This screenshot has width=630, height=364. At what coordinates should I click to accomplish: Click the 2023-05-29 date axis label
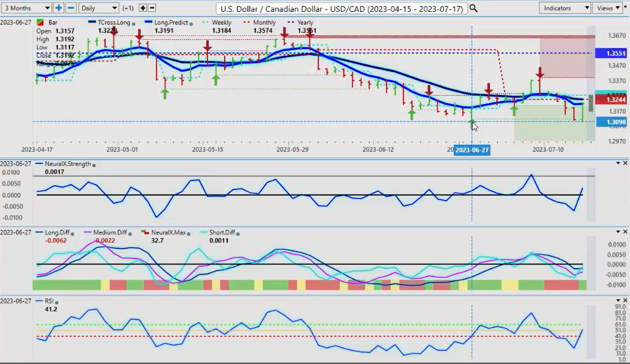[x=292, y=150]
